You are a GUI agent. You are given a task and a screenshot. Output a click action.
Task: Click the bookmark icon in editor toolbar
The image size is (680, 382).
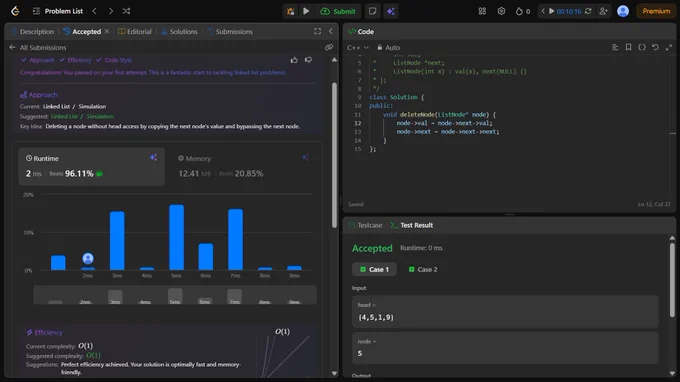click(x=628, y=47)
